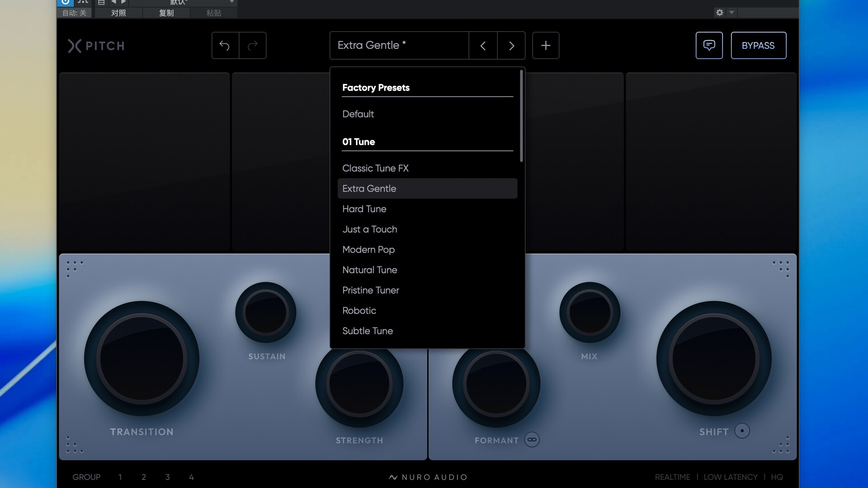Click the TRANSITION knob
Viewport: 868px width, 488px height.
(142, 358)
